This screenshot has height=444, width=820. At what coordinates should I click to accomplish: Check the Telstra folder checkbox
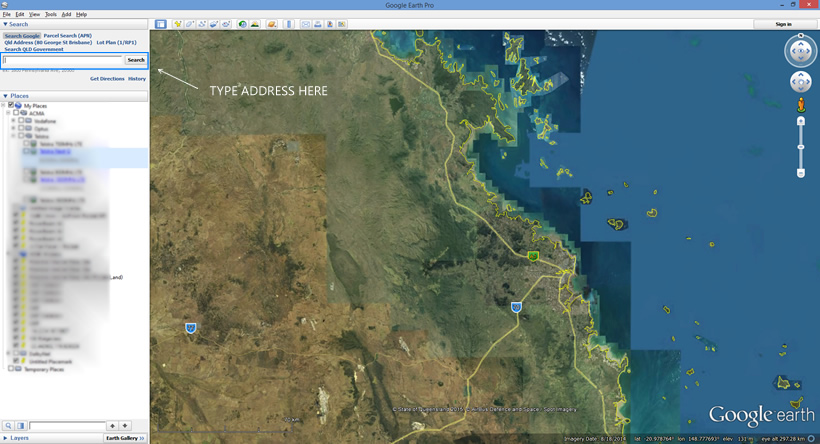pos(21,135)
